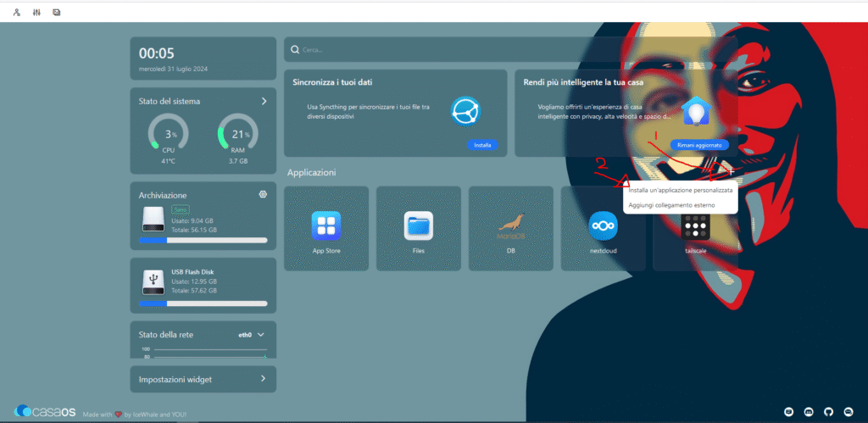Click the Stato della rete title
Screen dimensions: 868x423
pyautogui.click(x=166, y=335)
